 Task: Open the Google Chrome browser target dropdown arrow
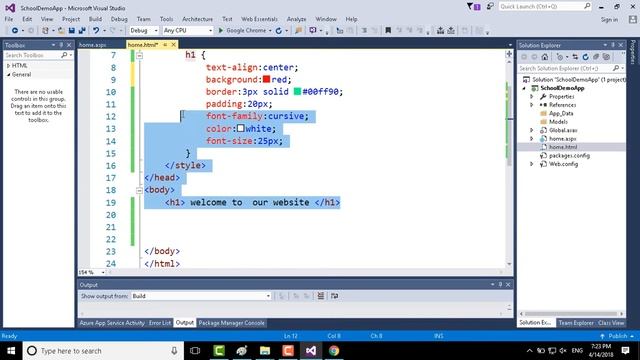[270, 31]
